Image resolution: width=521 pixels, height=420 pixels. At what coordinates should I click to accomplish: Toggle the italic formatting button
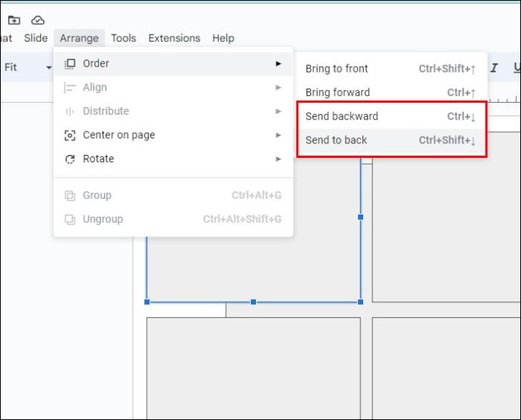494,67
